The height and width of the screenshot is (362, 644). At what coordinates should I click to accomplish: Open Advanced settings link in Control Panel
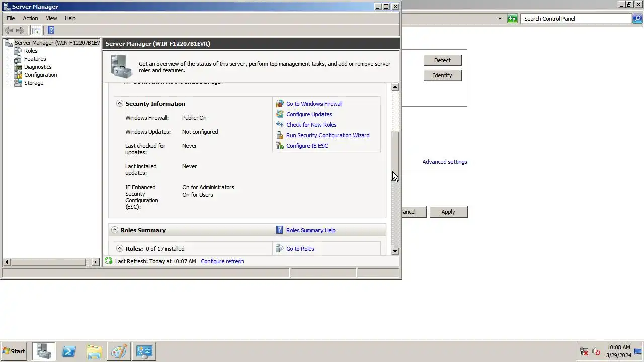pyautogui.click(x=445, y=162)
